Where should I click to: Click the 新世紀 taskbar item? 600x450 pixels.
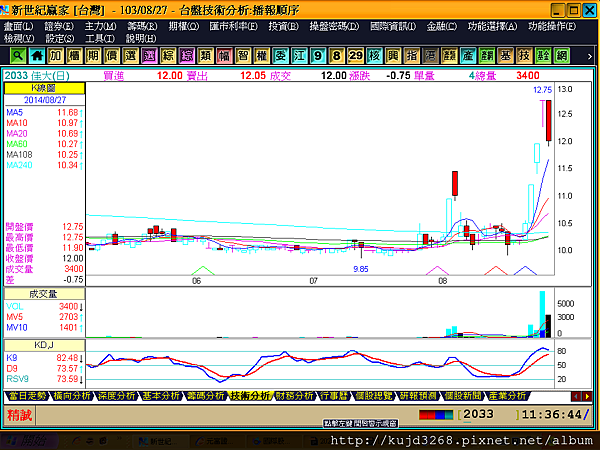click(x=160, y=442)
